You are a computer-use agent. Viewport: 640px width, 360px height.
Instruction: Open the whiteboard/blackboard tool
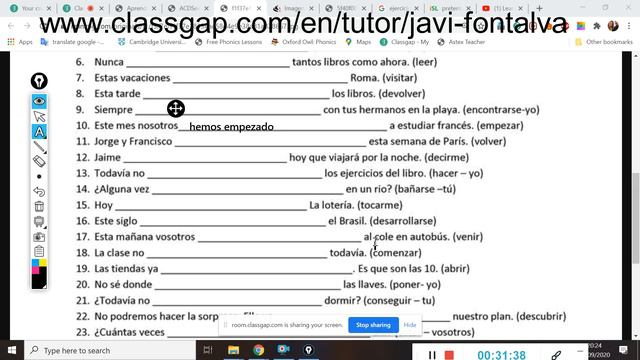pyautogui.click(x=39, y=222)
